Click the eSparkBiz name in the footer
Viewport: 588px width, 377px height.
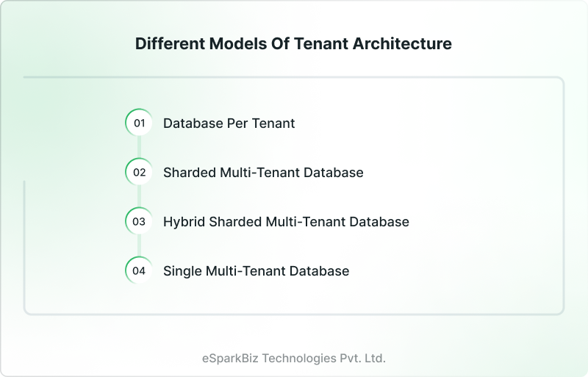(232, 359)
